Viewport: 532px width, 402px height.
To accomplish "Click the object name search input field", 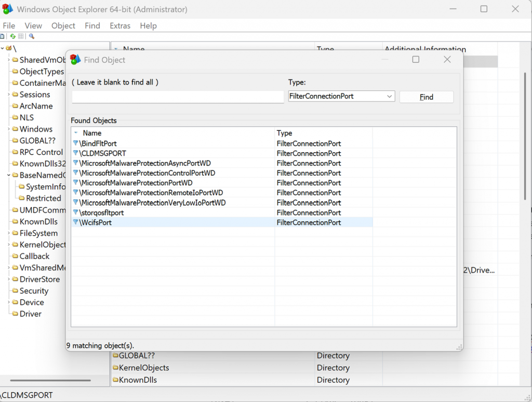I will pos(178,97).
